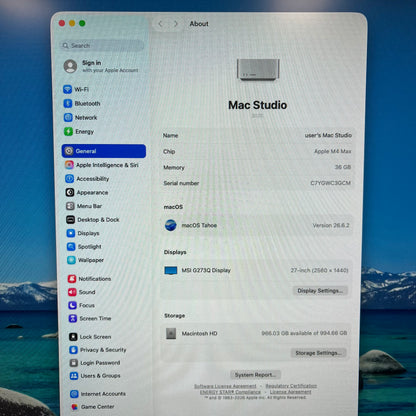Select Game Center icon

75,407
